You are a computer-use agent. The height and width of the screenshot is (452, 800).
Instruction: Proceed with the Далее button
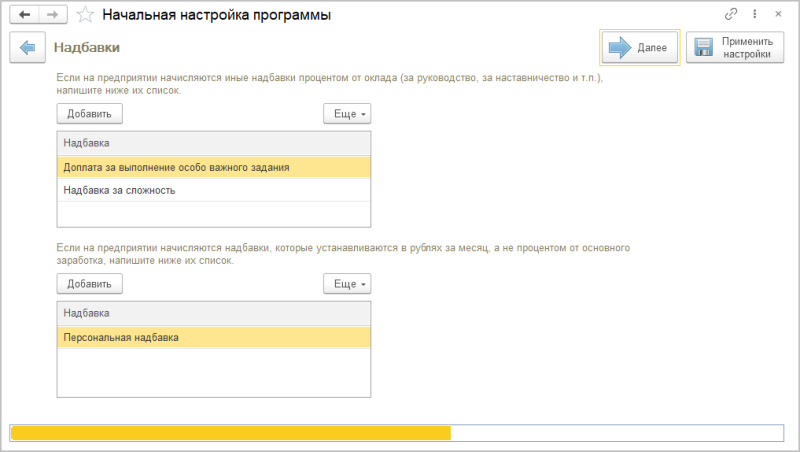click(640, 48)
